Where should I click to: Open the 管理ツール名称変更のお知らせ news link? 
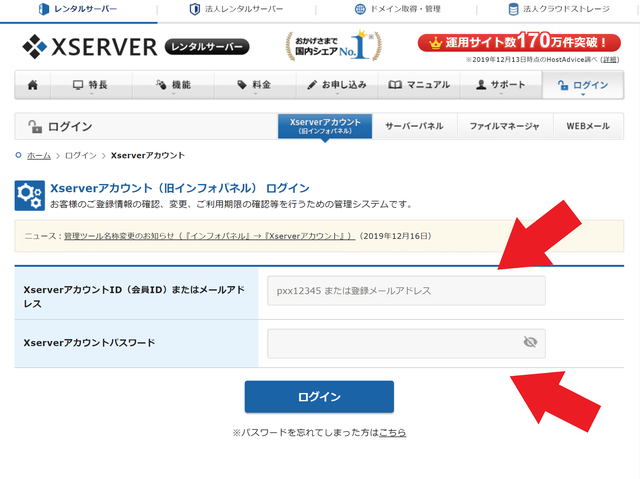tap(210, 236)
